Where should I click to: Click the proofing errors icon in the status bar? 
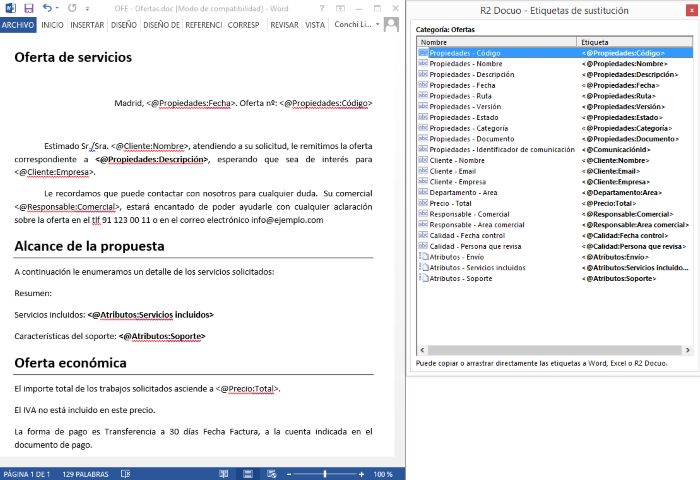125,474
